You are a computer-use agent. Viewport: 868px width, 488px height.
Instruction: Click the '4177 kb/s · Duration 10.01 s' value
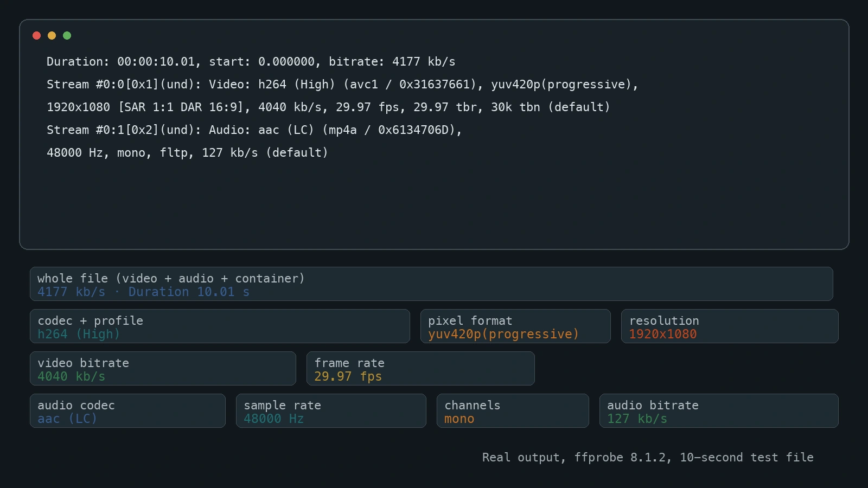143,292
